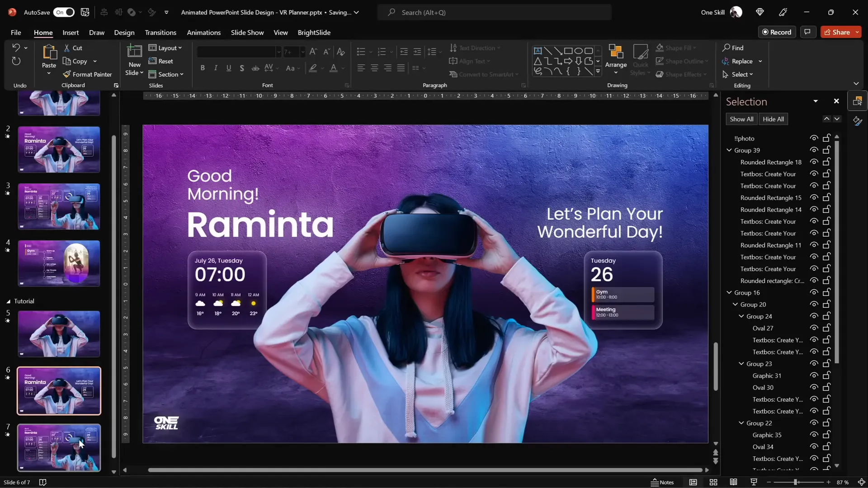
Task: Hide the !!photo layer with eye icon
Action: point(814,138)
